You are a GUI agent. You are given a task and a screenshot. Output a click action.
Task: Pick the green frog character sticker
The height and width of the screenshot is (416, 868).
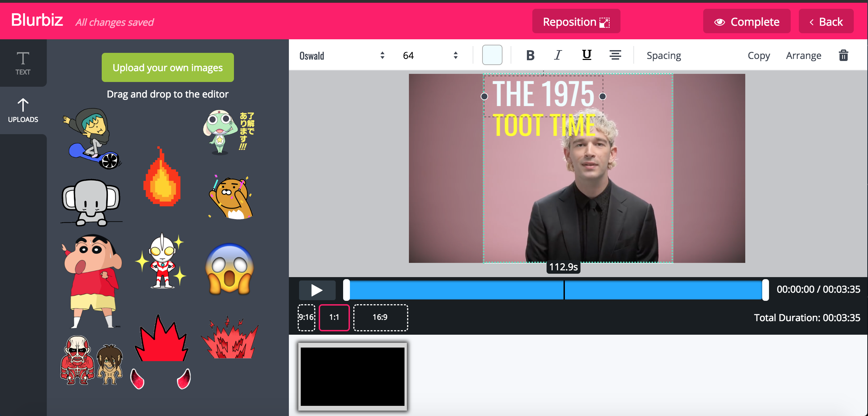(229, 132)
